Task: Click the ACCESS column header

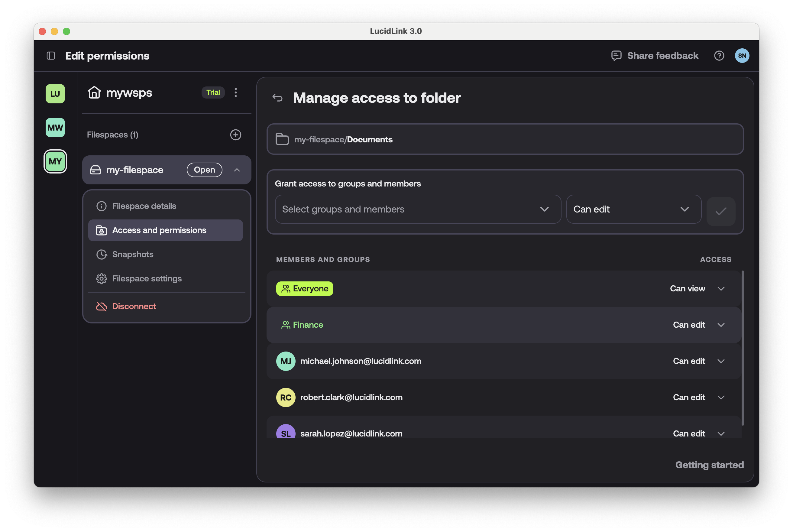Action: point(715,260)
